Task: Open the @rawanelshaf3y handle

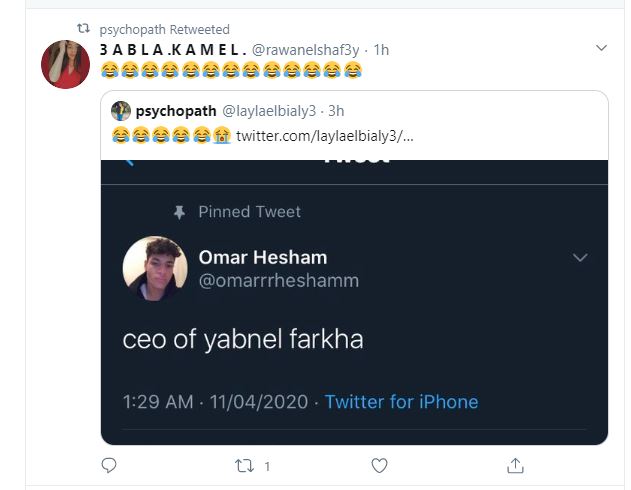Action: (x=305, y=50)
